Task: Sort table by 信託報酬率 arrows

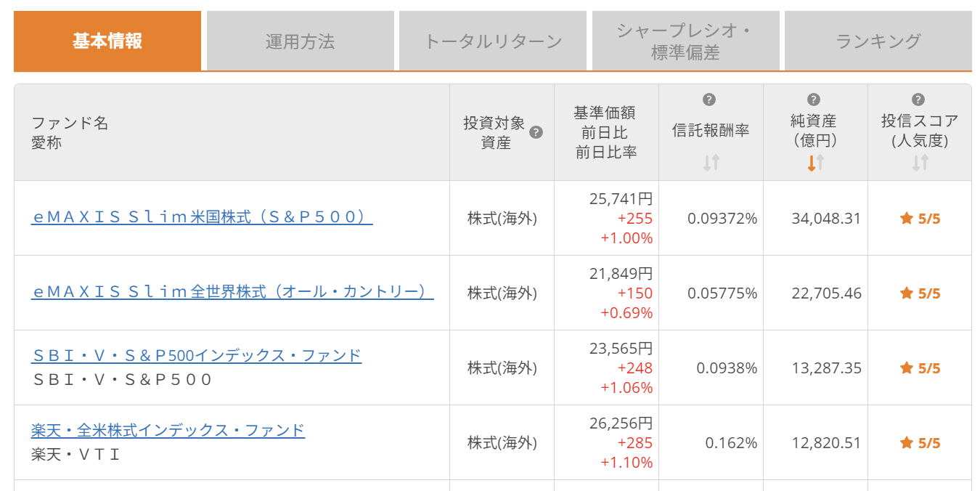Action: pyautogui.click(x=711, y=163)
